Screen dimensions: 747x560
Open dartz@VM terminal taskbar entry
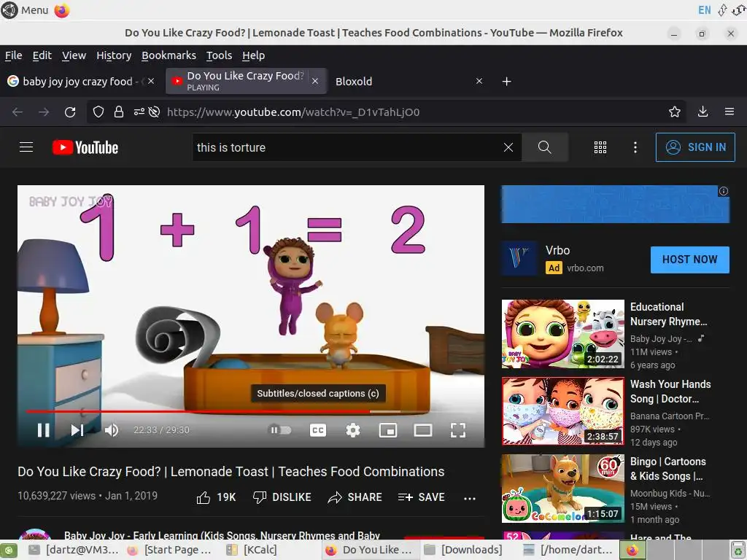(x=74, y=550)
